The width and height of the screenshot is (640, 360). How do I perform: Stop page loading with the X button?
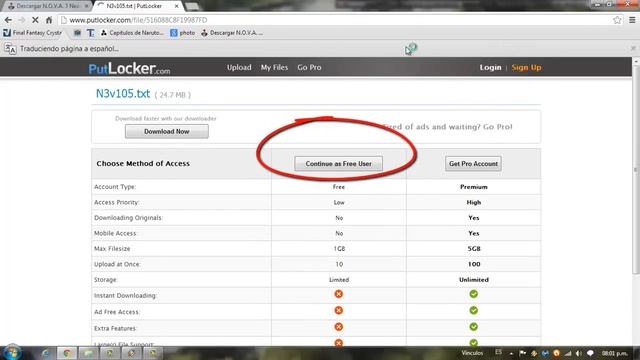click(35, 20)
